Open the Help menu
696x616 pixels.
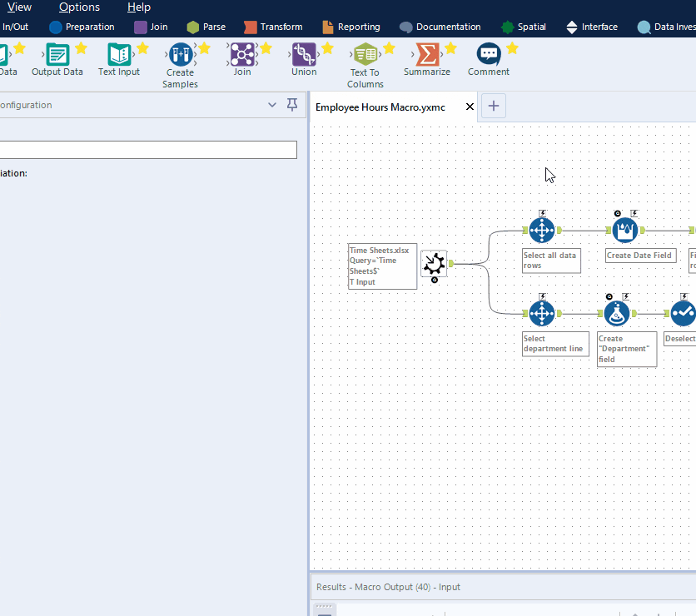click(139, 7)
